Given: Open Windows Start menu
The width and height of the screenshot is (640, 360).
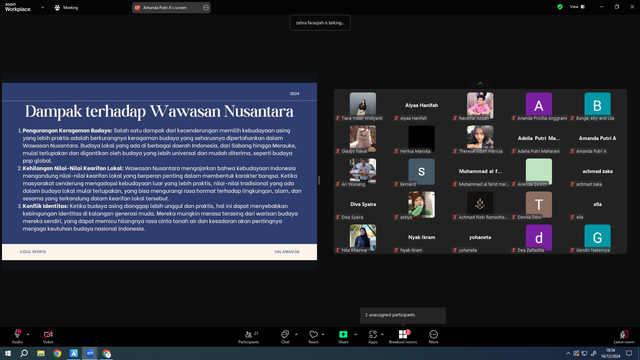Looking at the screenshot, I should point(8,353).
